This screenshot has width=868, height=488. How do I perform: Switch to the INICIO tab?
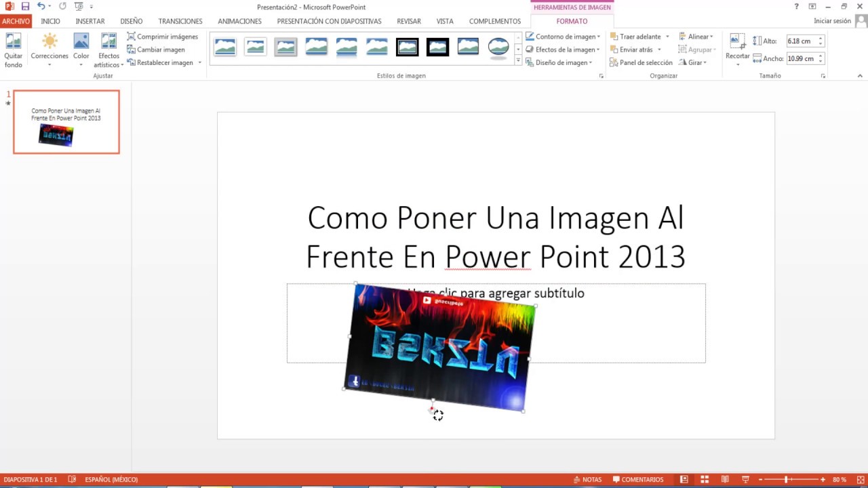pyautogui.click(x=50, y=21)
